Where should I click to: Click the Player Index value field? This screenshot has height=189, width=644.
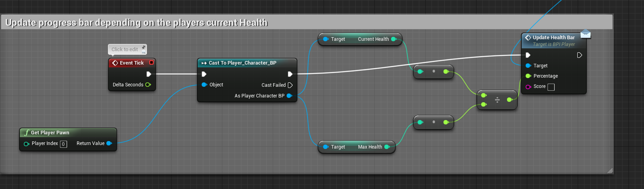[64, 144]
